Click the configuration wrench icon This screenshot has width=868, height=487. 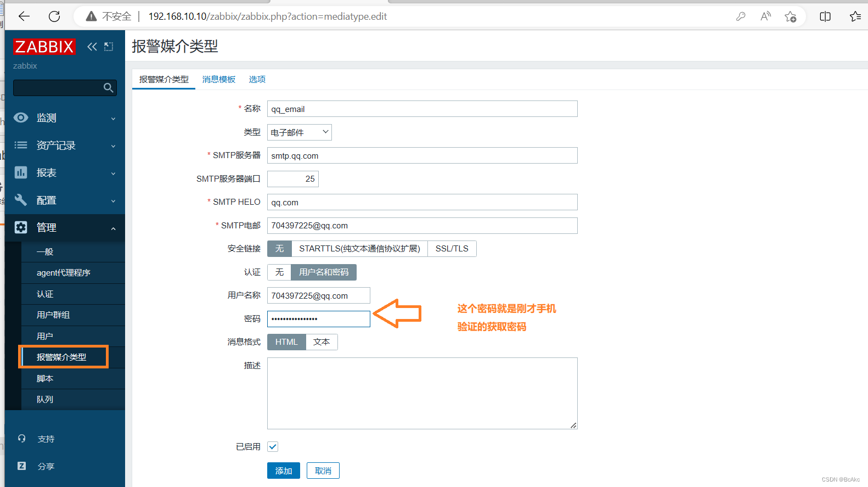(x=21, y=200)
